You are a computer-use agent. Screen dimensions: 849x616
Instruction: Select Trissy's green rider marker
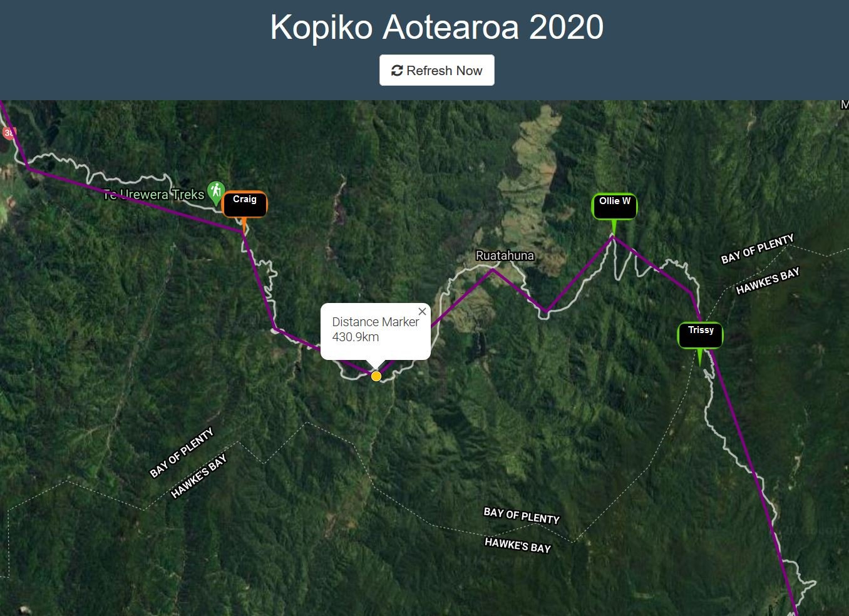[x=701, y=335]
